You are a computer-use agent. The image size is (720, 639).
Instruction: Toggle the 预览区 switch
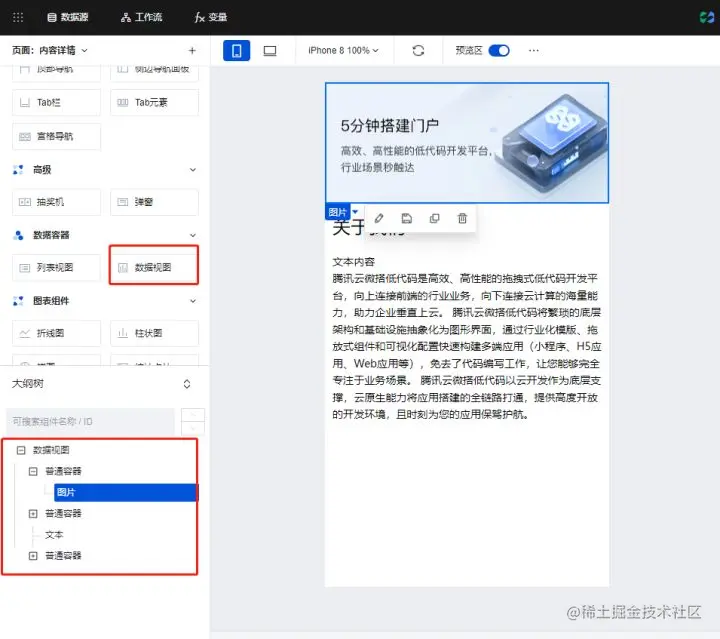point(499,50)
